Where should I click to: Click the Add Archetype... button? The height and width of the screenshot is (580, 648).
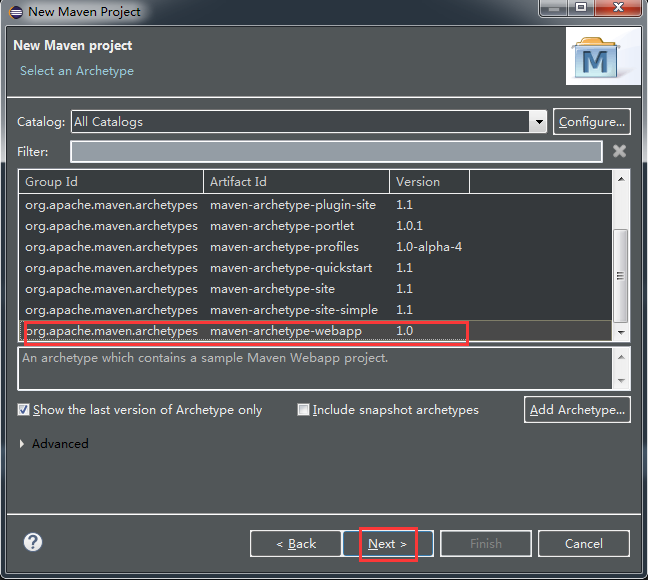click(x=577, y=410)
